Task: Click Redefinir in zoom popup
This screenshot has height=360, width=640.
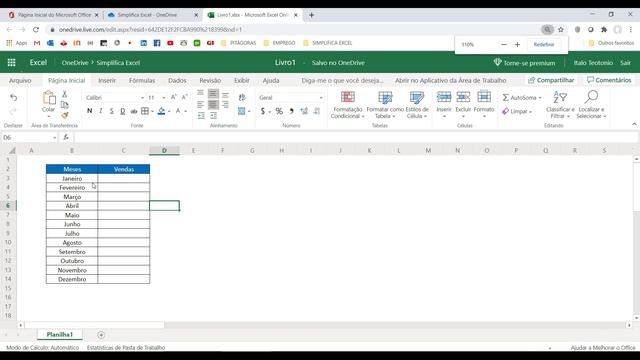Action: coord(544,44)
